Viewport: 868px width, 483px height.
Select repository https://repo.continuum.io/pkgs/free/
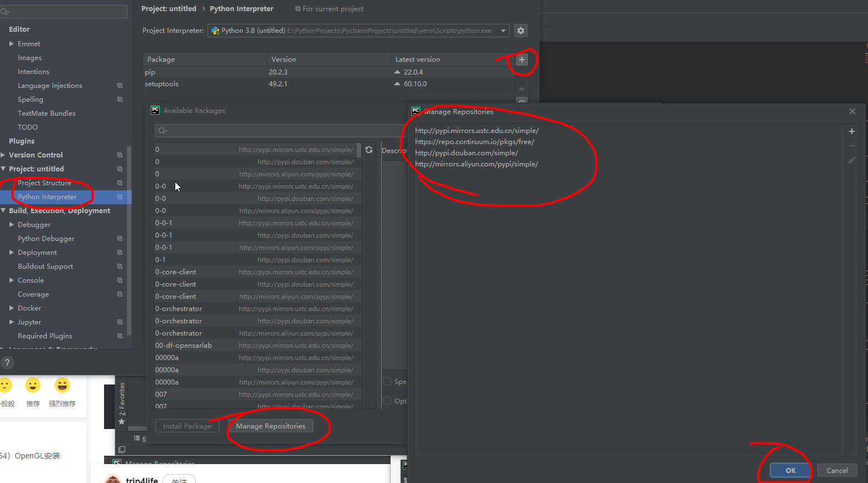coord(475,142)
